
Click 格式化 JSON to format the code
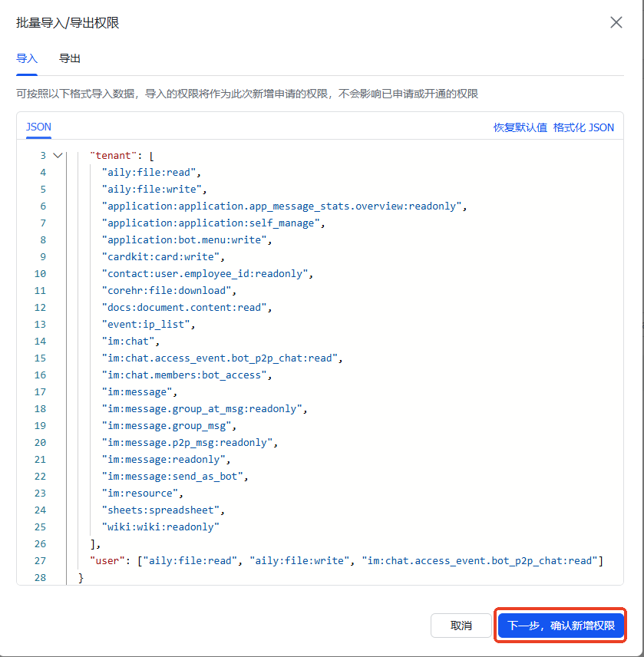[584, 127]
